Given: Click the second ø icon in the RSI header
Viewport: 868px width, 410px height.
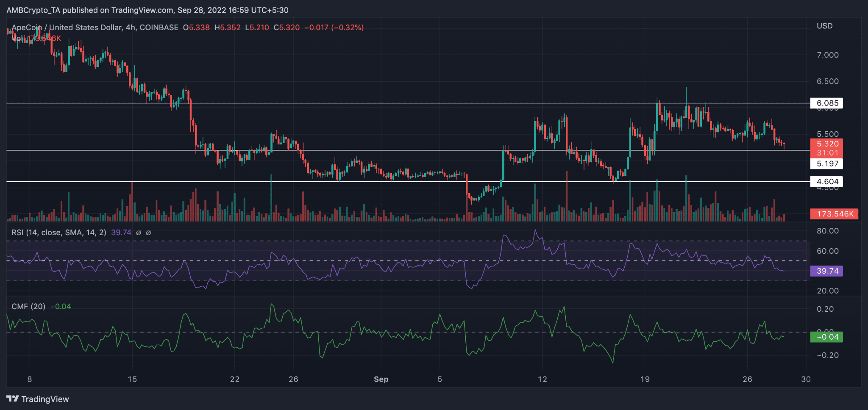Looking at the screenshot, I should (148, 232).
